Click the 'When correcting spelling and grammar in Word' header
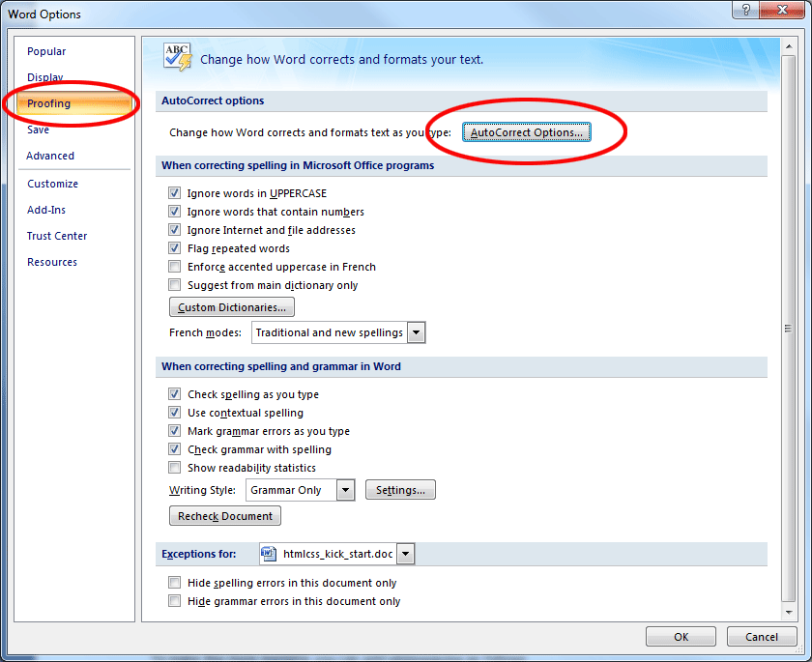The height and width of the screenshot is (662, 812). [x=461, y=366]
